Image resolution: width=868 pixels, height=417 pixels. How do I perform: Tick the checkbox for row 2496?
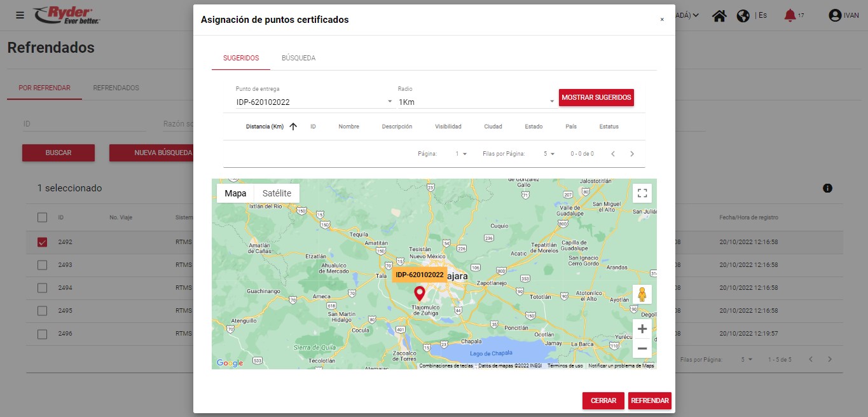43,334
